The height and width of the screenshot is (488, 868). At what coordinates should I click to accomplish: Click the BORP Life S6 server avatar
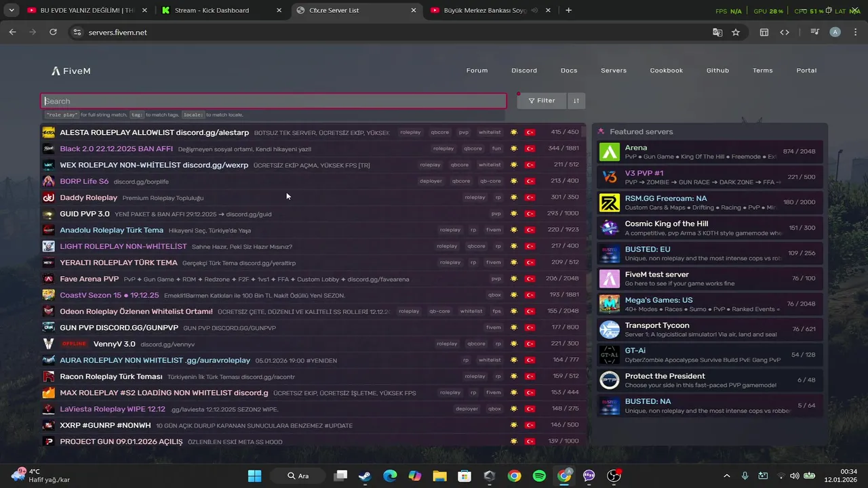(49, 182)
